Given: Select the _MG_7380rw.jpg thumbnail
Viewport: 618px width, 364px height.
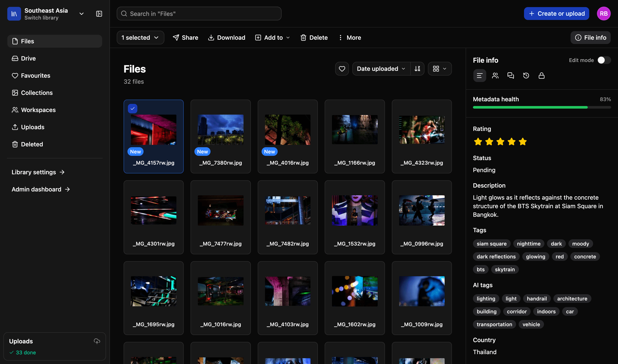Looking at the screenshot, I should [x=220, y=129].
